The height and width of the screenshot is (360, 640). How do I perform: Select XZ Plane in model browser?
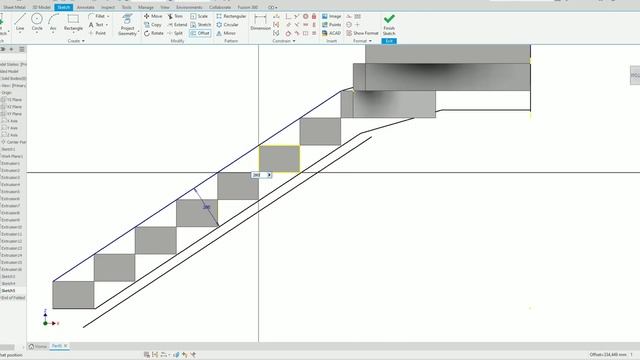12,107
